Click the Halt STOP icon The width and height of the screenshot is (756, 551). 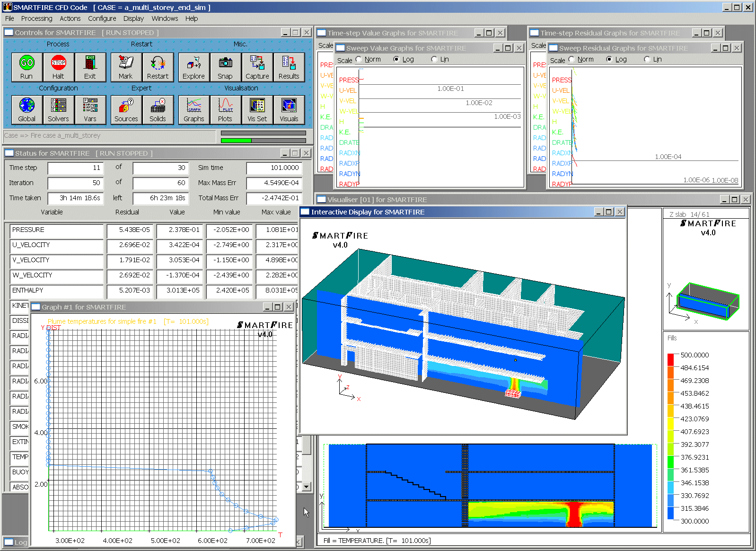(x=58, y=67)
